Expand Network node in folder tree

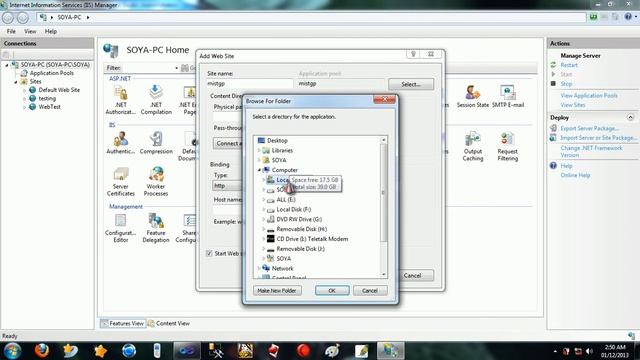point(259,268)
